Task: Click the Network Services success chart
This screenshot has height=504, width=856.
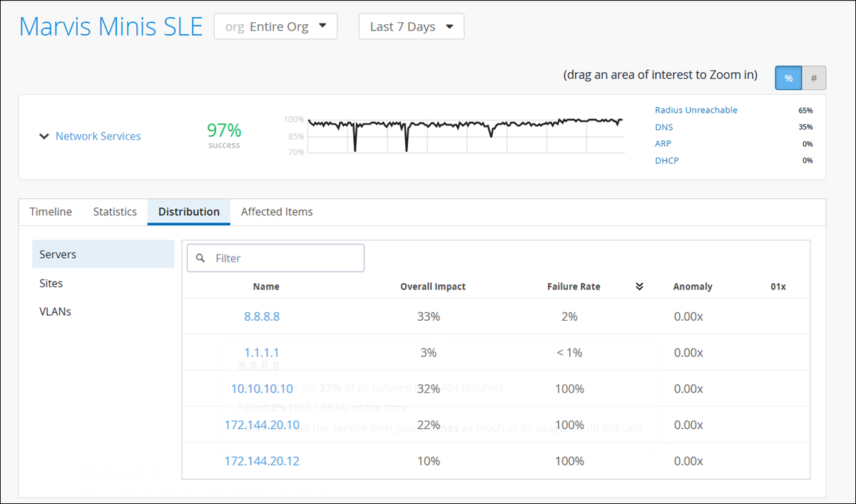Action: coord(465,134)
